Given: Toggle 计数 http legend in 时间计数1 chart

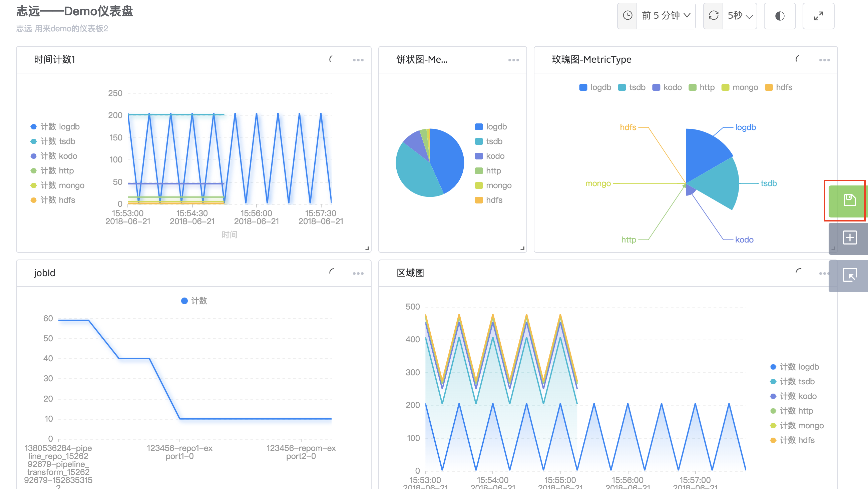Looking at the screenshot, I should click(52, 170).
